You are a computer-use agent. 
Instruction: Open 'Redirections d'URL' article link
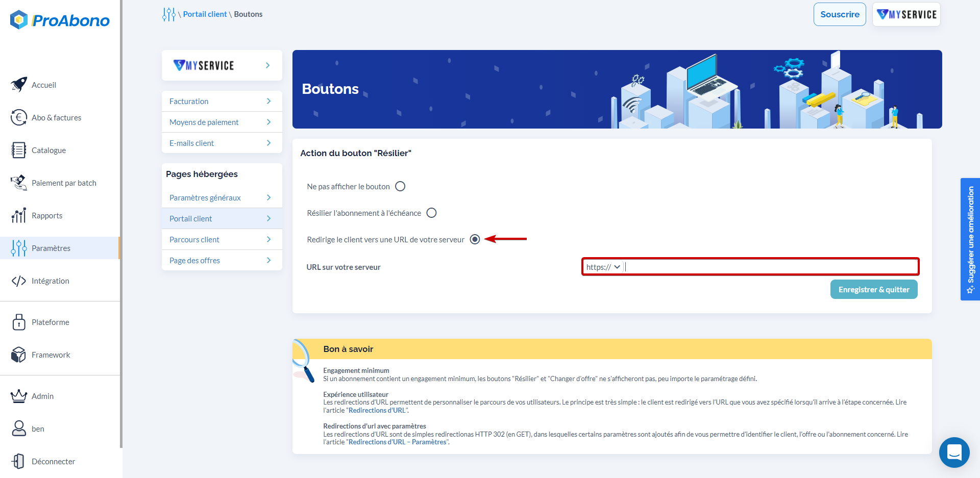(378, 410)
